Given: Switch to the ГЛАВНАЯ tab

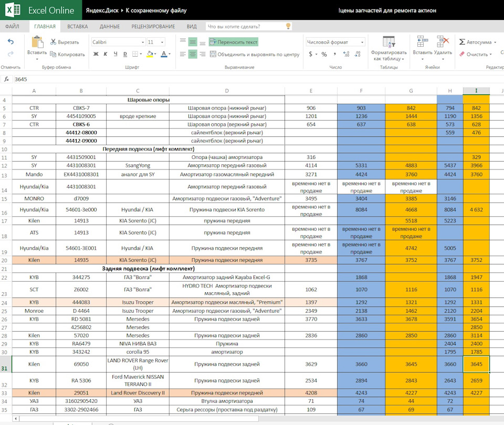Looking at the screenshot, I should pos(45,26).
